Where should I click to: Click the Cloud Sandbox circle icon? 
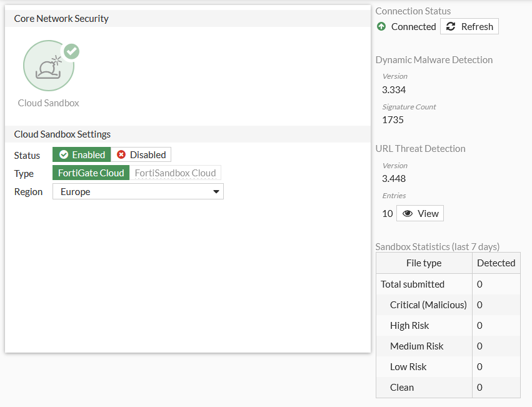[x=48, y=66]
